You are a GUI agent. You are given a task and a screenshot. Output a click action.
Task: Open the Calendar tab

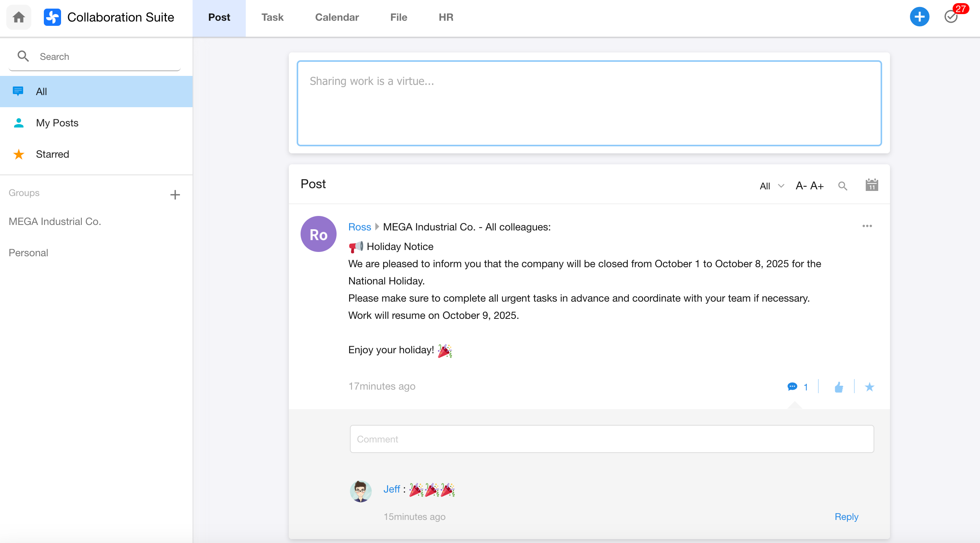tap(337, 17)
